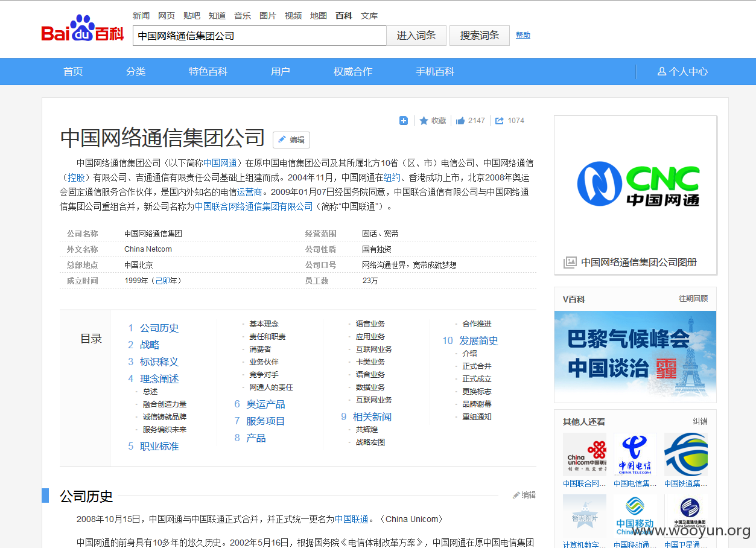Switch to the 音乐 top tab

243,16
